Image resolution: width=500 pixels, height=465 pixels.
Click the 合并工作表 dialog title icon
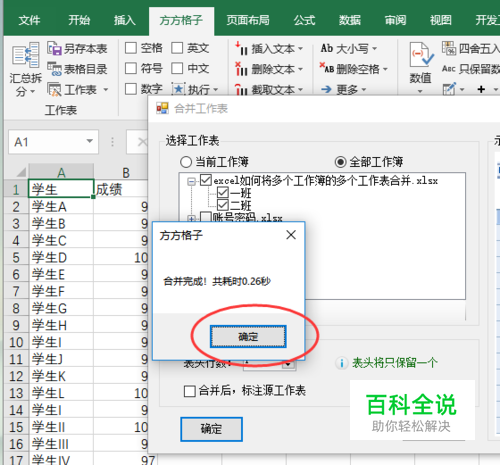(x=162, y=108)
